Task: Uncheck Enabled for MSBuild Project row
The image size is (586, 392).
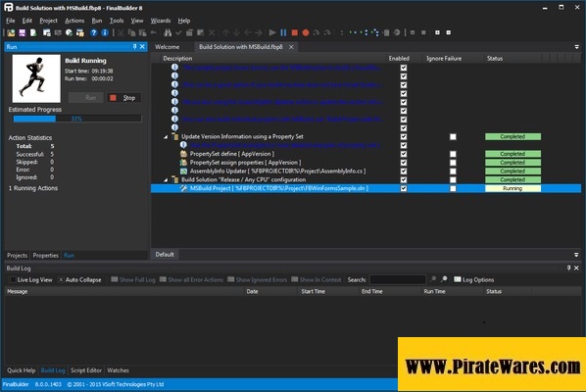Action: (x=404, y=188)
